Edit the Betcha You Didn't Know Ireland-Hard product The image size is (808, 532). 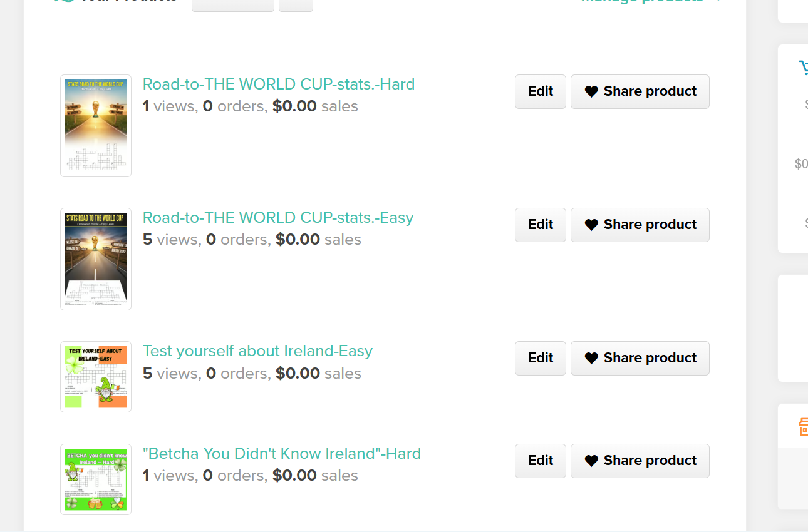[x=541, y=461]
